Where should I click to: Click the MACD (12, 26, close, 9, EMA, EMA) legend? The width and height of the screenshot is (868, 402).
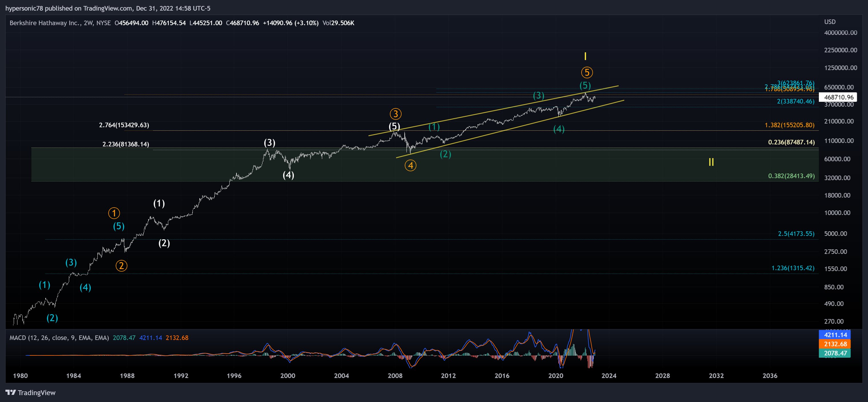(x=59, y=338)
